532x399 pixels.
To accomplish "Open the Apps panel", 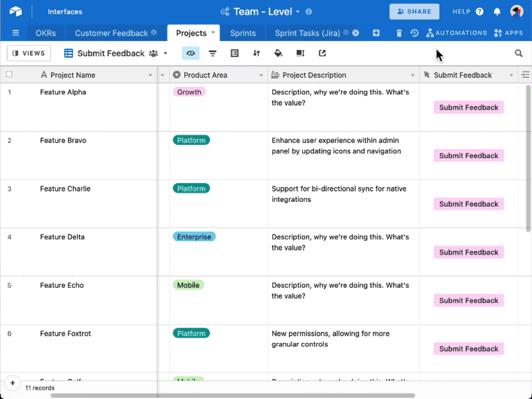I will point(508,33).
